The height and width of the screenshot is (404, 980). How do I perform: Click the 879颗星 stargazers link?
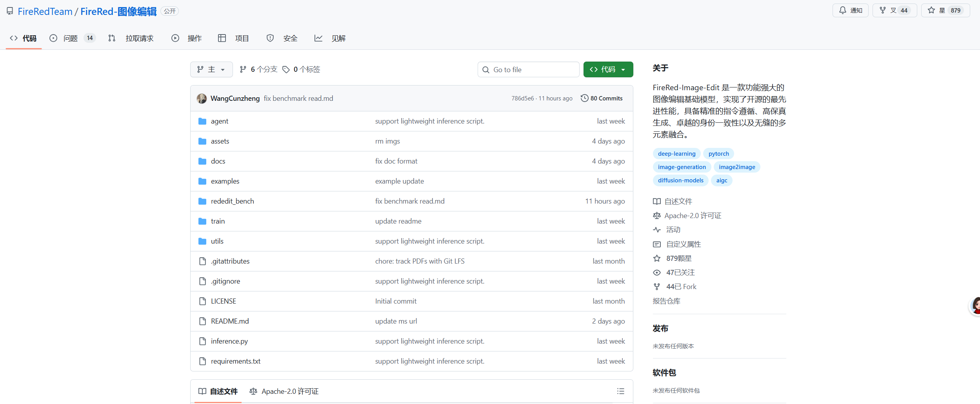pos(672,258)
